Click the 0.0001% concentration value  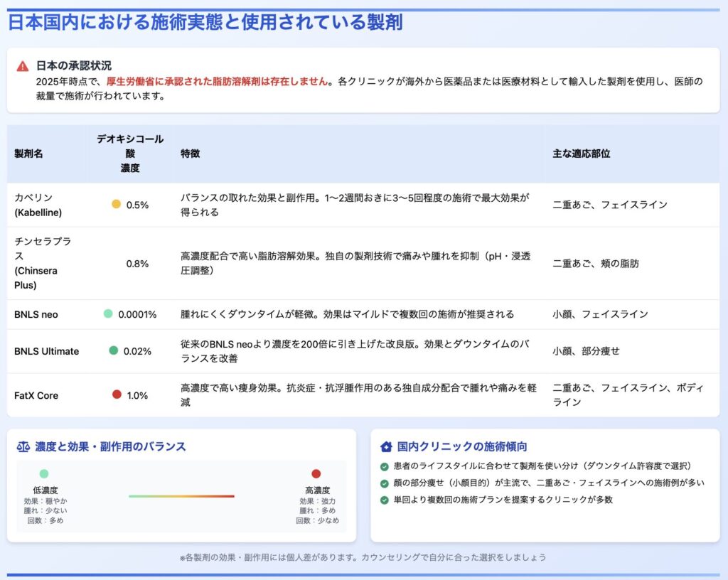137,314
